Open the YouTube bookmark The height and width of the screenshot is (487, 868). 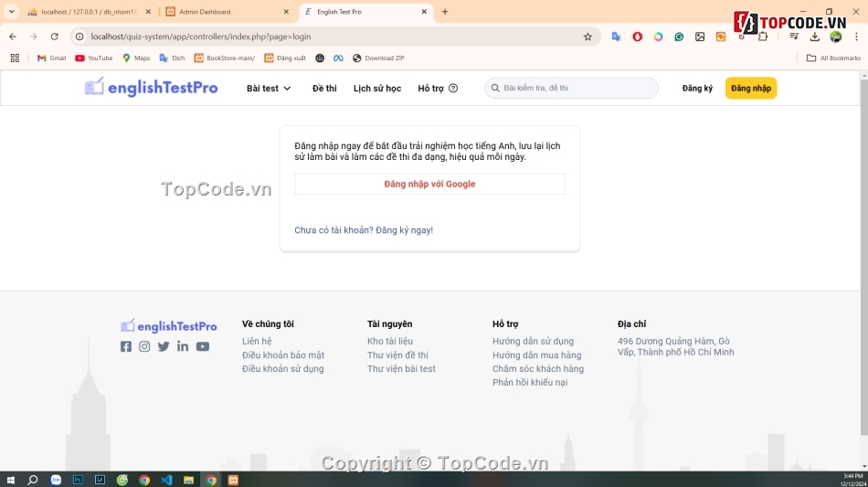93,58
